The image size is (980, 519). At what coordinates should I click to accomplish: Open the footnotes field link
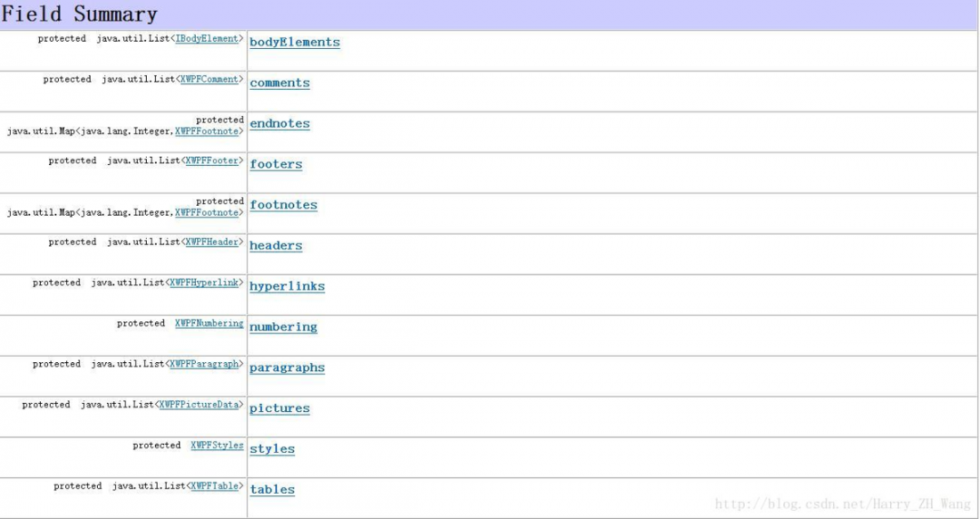283,205
